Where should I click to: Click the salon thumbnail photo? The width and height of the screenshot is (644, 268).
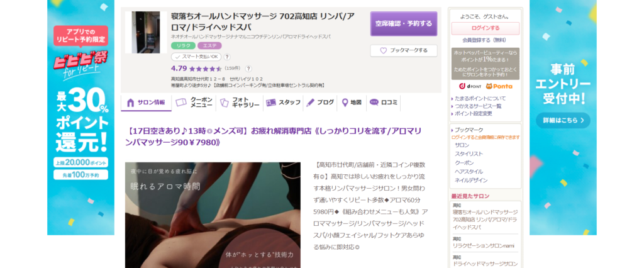[x=146, y=32]
